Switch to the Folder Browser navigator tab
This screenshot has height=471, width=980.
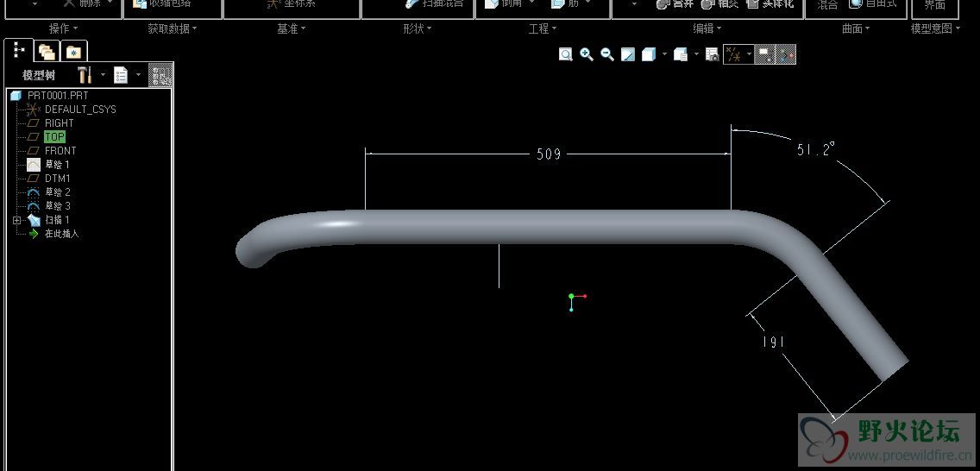(x=47, y=51)
